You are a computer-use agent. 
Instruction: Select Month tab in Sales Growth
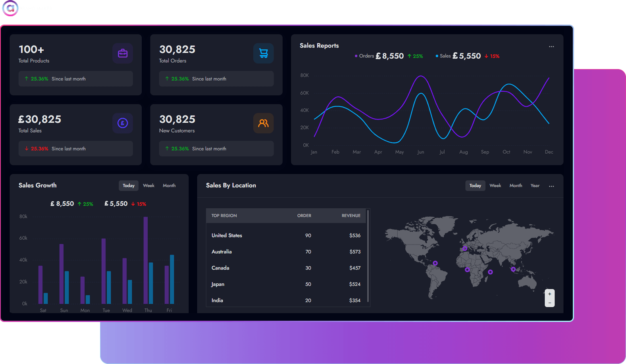(169, 185)
